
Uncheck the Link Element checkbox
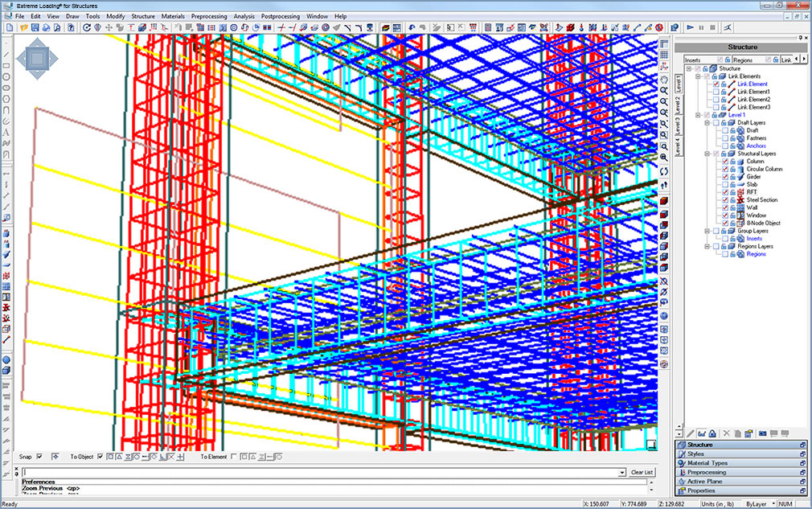716,84
